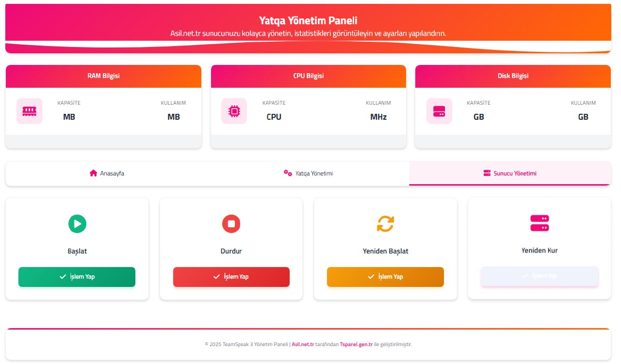
Task: Click the green play icon above Başlat
Action: coord(77,223)
